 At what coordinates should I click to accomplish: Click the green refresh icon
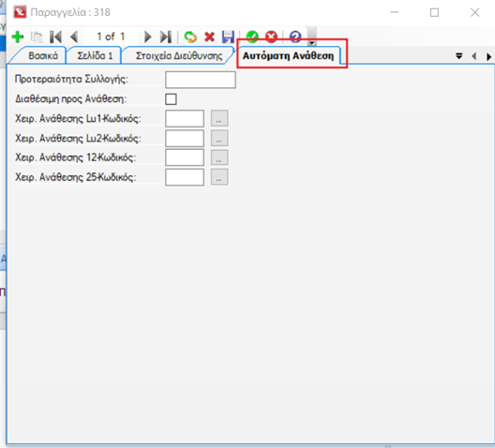[x=190, y=37]
